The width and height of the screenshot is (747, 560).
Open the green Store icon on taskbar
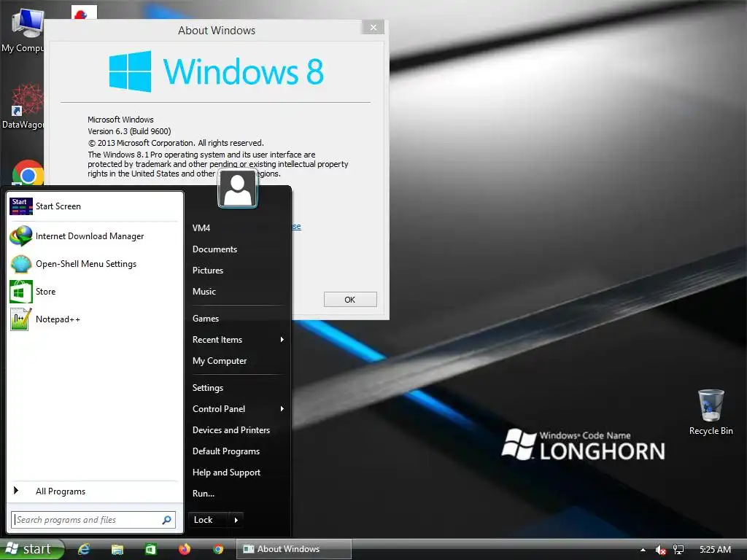(150, 549)
